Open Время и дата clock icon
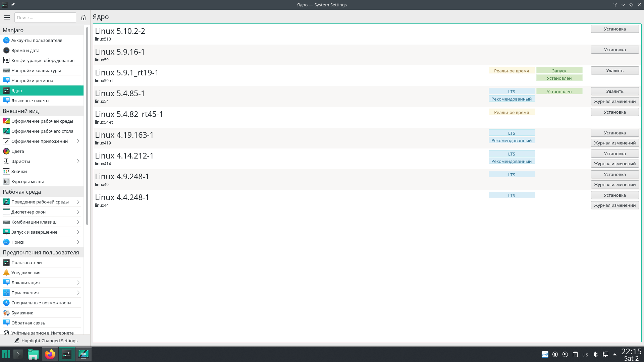This screenshot has width=644, height=362. point(6,50)
